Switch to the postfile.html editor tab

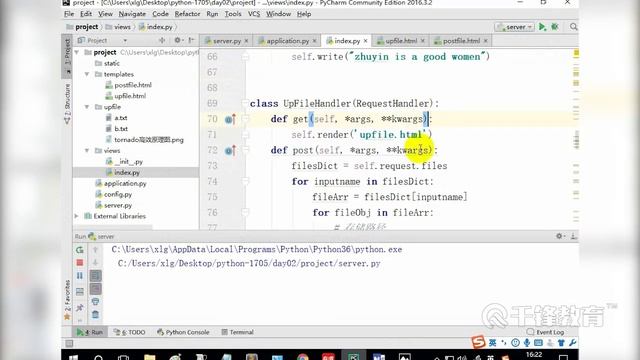pos(461,41)
